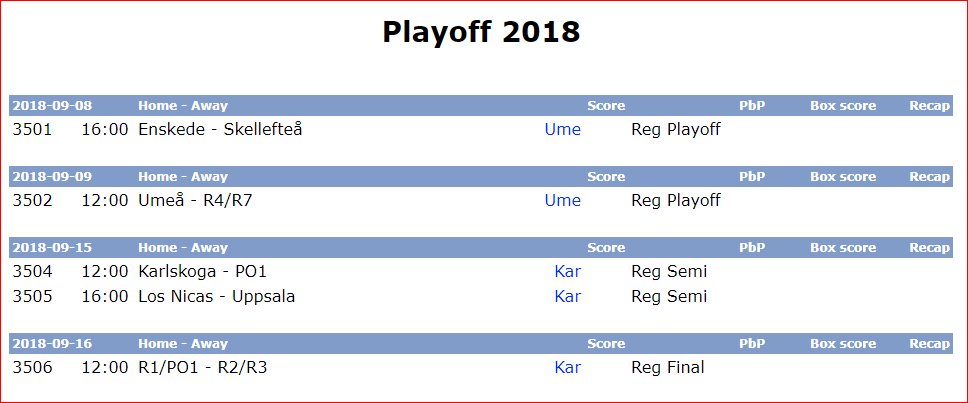968x403 pixels.
Task: Select the Recap header on 2018-09-15
Action: coord(929,248)
